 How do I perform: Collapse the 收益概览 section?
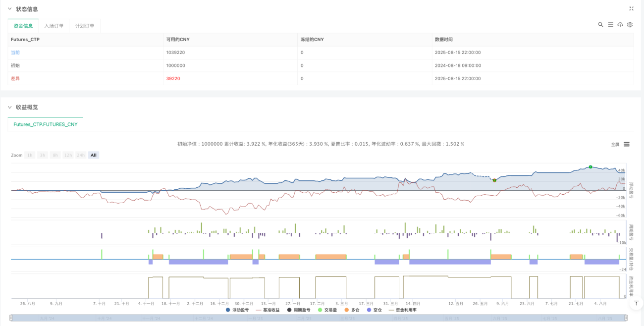tap(10, 107)
